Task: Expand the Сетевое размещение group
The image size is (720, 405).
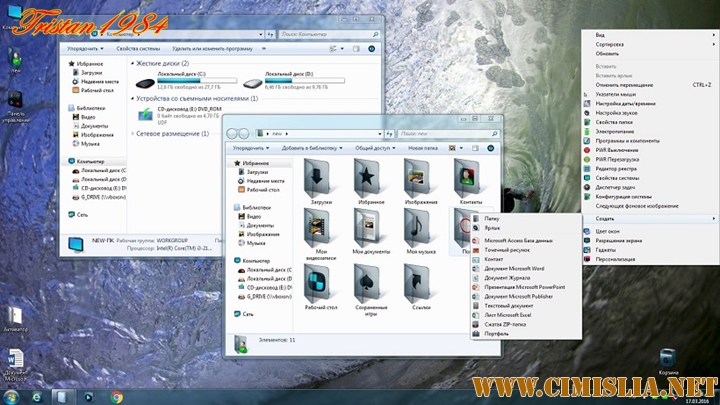Action: [131, 133]
